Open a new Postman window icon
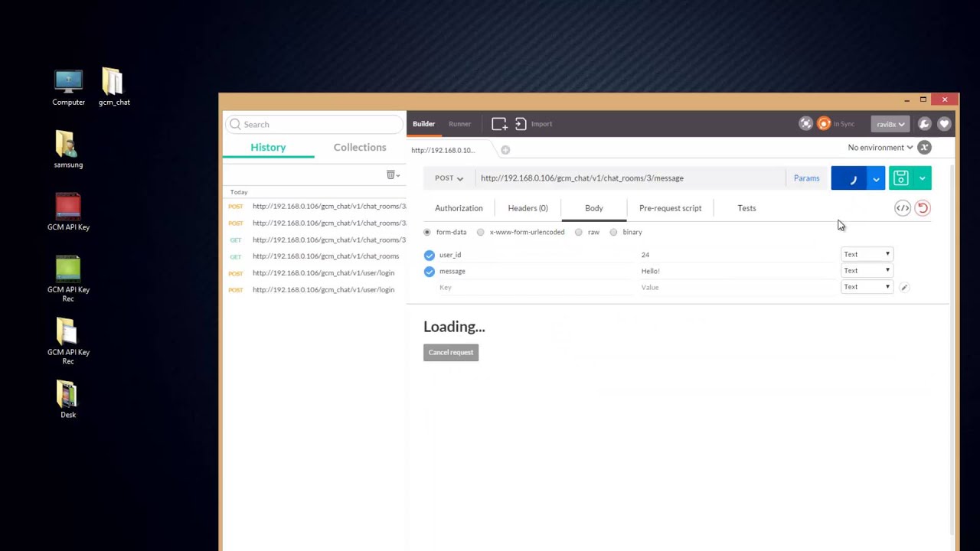Image resolution: width=980 pixels, height=551 pixels. [x=499, y=124]
